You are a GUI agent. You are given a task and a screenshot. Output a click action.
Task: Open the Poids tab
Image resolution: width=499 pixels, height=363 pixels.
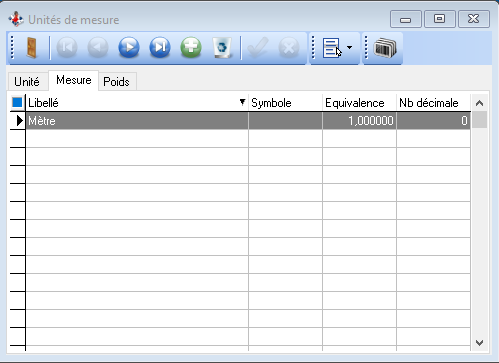116,82
